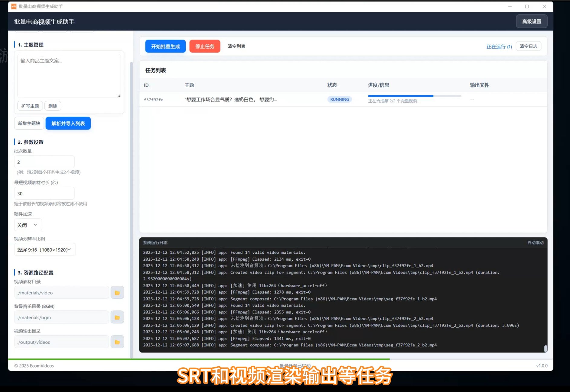The image size is (570, 392).
Task: Click the 进度/信息 column header
Action: click(x=378, y=85)
